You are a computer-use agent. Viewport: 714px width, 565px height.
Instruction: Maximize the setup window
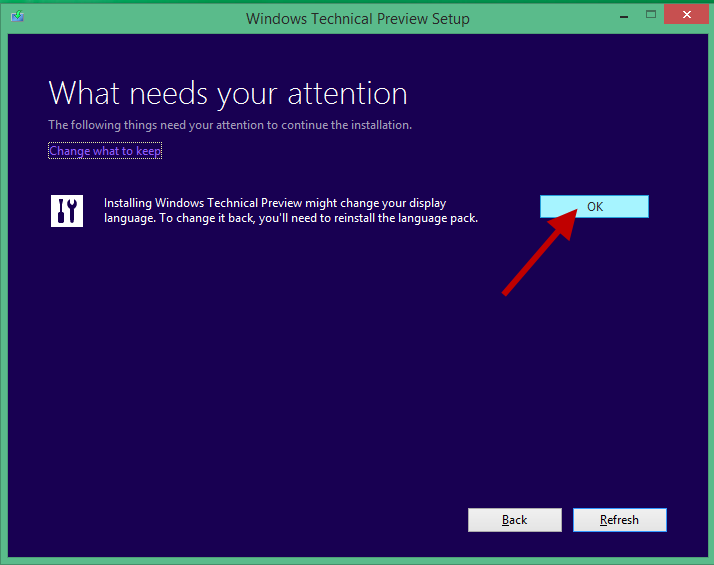(651, 15)
